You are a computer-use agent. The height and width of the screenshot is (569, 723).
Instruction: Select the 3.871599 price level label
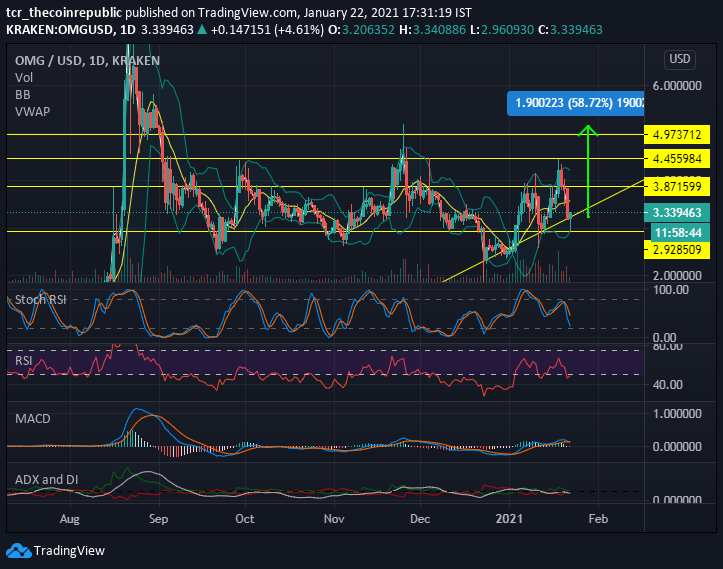point(677,187)
